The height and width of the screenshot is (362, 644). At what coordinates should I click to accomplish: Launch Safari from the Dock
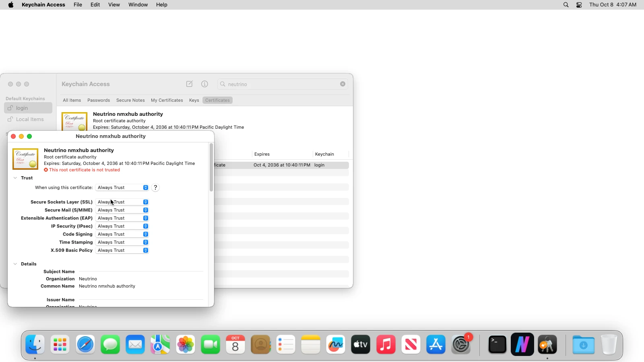[85, 345]
